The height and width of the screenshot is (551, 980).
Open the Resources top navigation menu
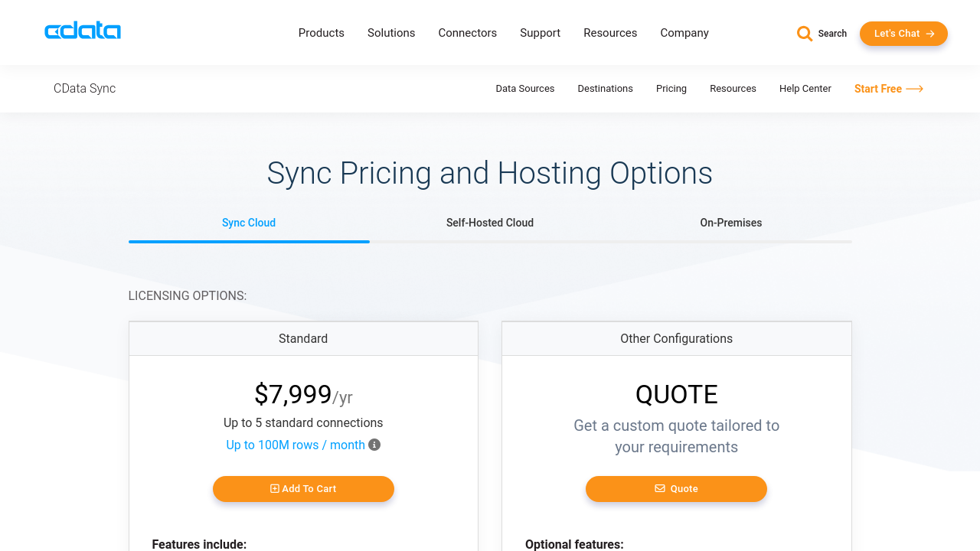click(x=610, y=33)
